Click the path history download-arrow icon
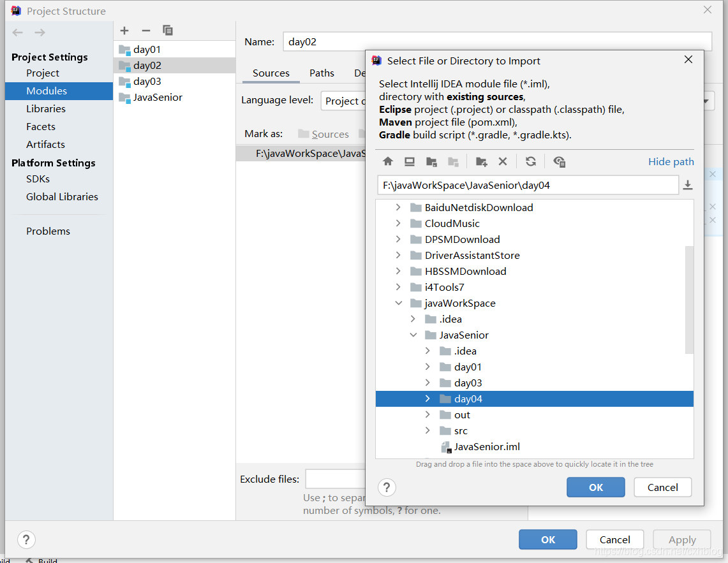Image resolution: width=728 pixels, height=563 pixels. [x=688, y=185]
